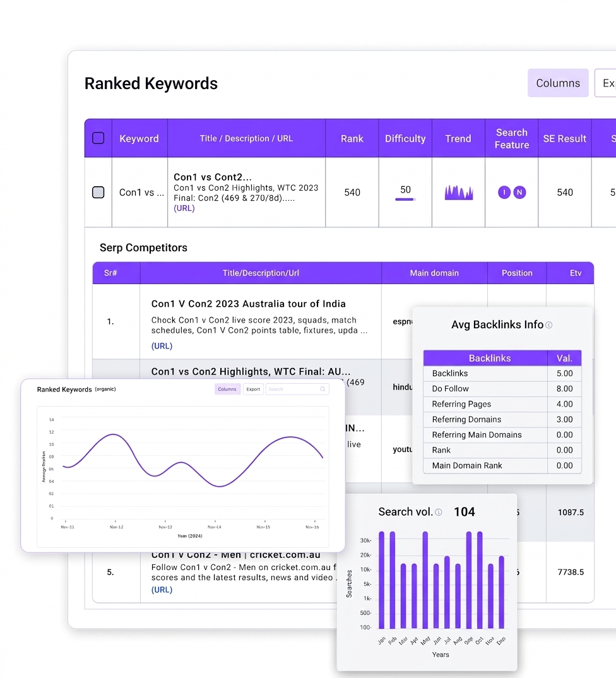Check the box for the Con1 vs keyword row
Screen dimensions: 616x678
tap(98, 193)
